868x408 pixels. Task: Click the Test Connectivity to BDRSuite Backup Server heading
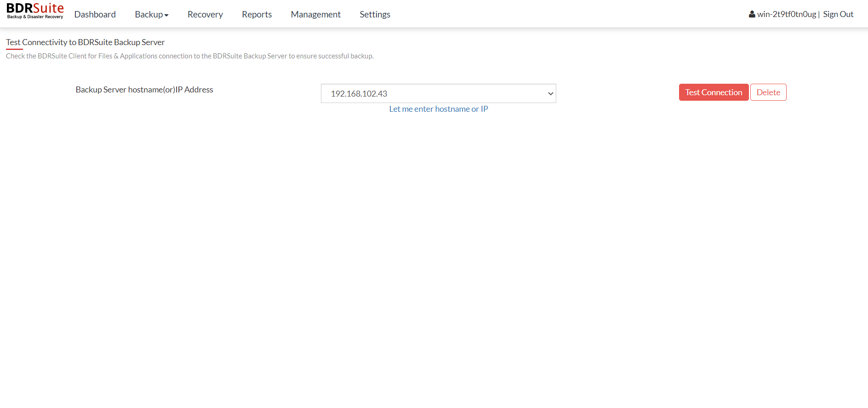85,42
